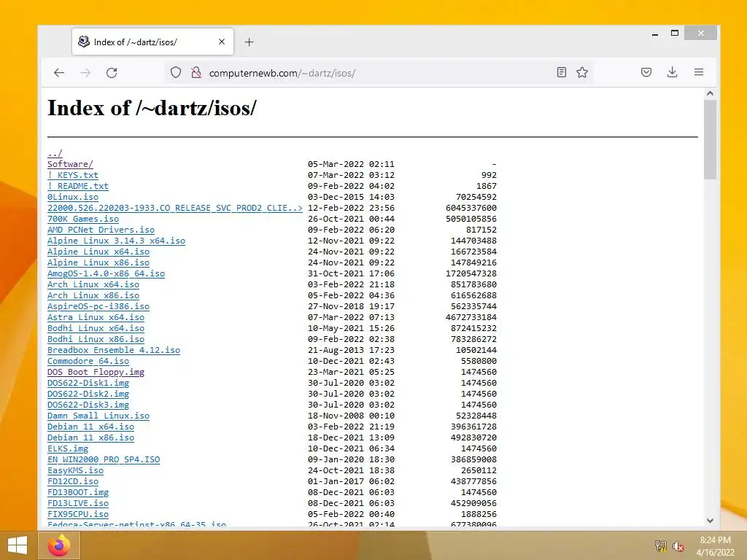Click the scrollbar down arrow

pos(710,521)
